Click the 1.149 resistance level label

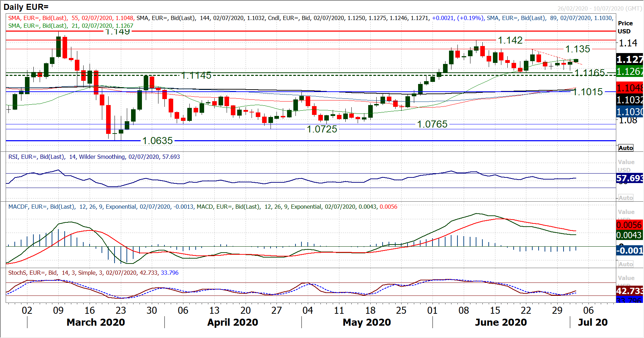pyautogui.click(x=118, y=32)
